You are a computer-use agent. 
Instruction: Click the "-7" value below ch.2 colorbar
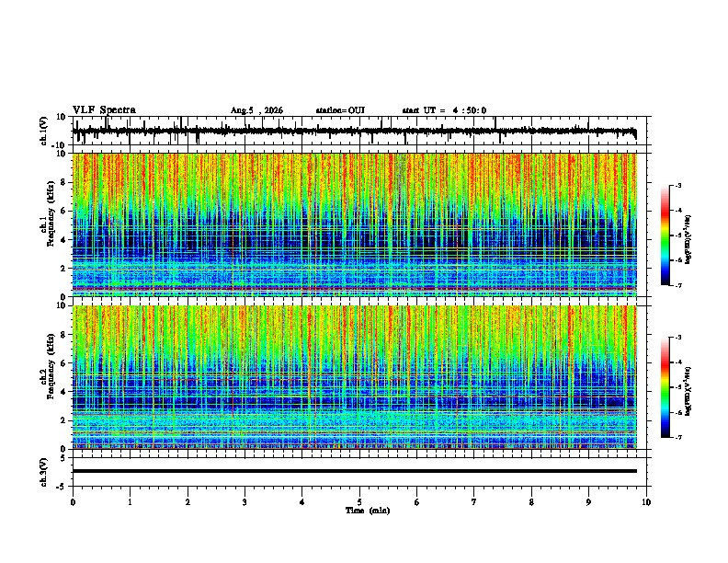pos(678,438)
